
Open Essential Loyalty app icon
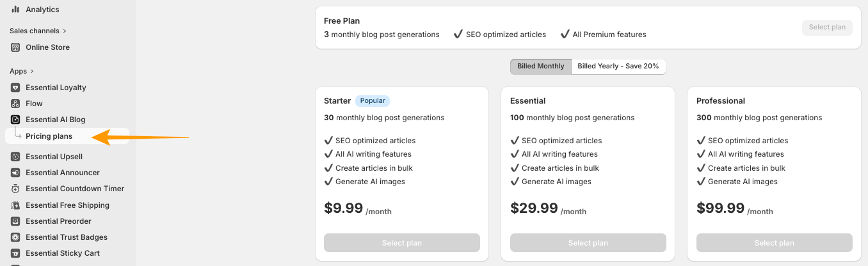click(15, 88)
